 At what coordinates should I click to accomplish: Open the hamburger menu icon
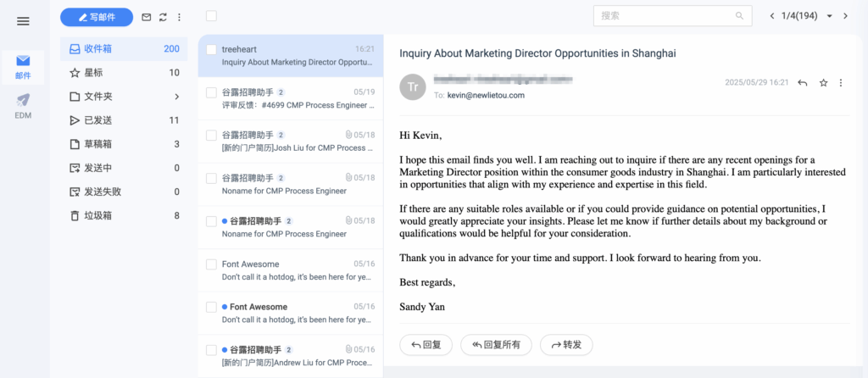(x=23, y=21)
